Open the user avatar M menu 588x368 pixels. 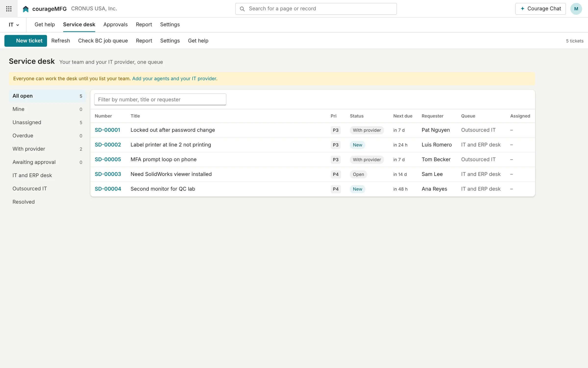pyautogui.click(x=576, y=9)
